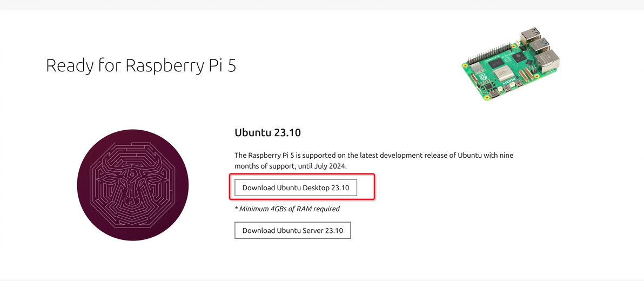Click the Download Ubuntu Desktop 23.10 button
The image size is (644, 281).
[296, 188]
